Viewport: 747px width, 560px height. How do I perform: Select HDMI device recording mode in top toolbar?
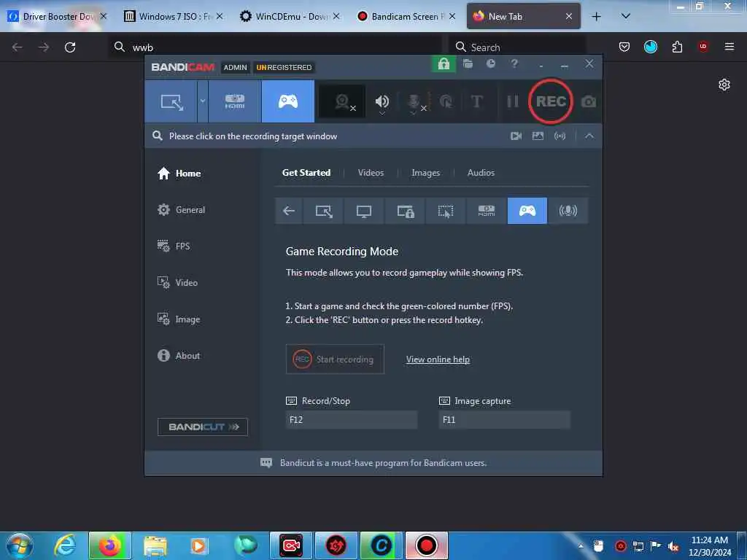click(234, 101)
